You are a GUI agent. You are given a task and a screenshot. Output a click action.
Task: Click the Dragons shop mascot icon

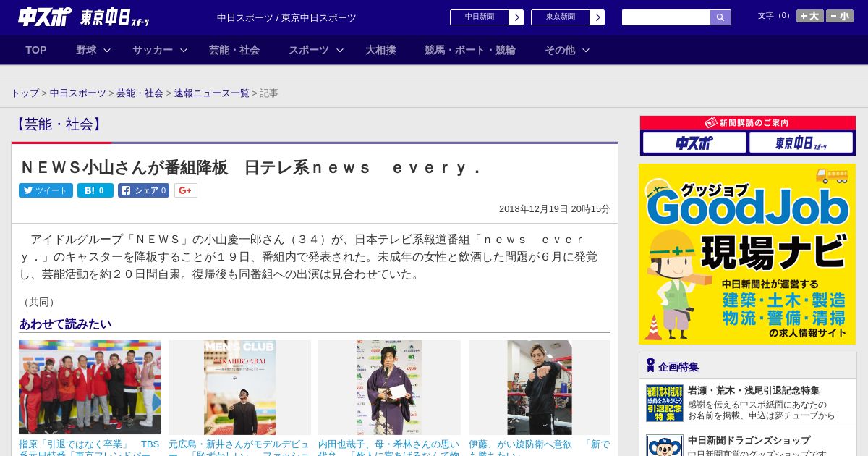click(664, 445)
